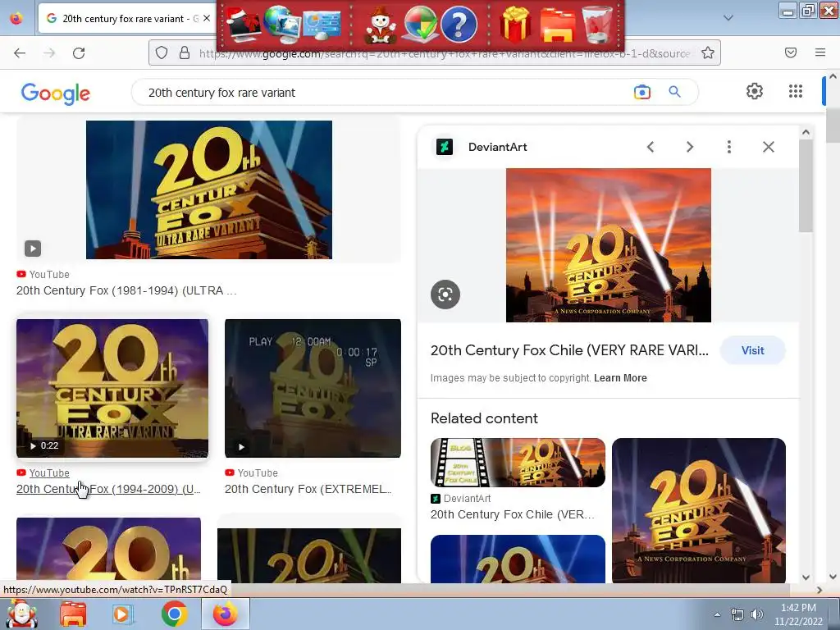Open the volume speaker icon in the tray
This screenshot has width=840, height=630.
click(x=757, y=614)
